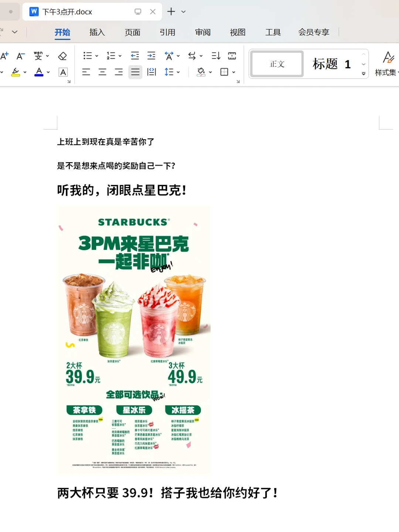
Task: Click line 是不是想来点喝的奖励自己一下?
Action: point(116,166)
